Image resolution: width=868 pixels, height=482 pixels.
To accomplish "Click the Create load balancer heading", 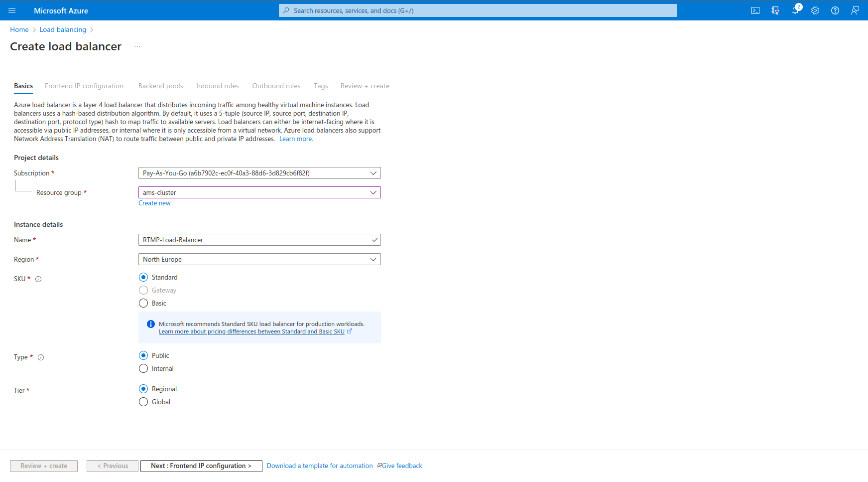I will [x=66, y=46].
